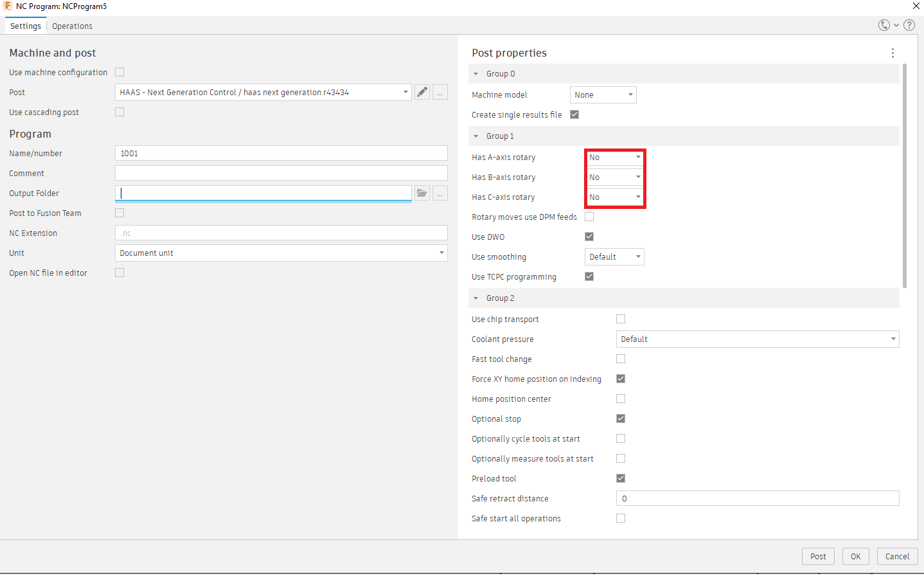Viewport: 924px width, 576px height.
Task: Switch to the Operations tab
Action: pyautogui.click(x=72, y=26)
